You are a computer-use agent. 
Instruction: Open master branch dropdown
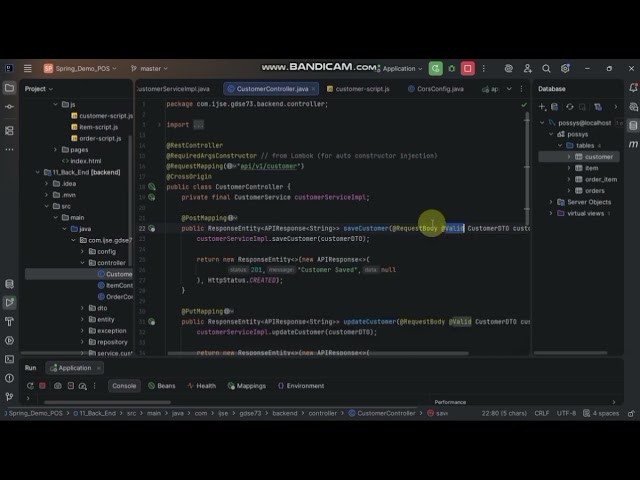pos(149,69)
